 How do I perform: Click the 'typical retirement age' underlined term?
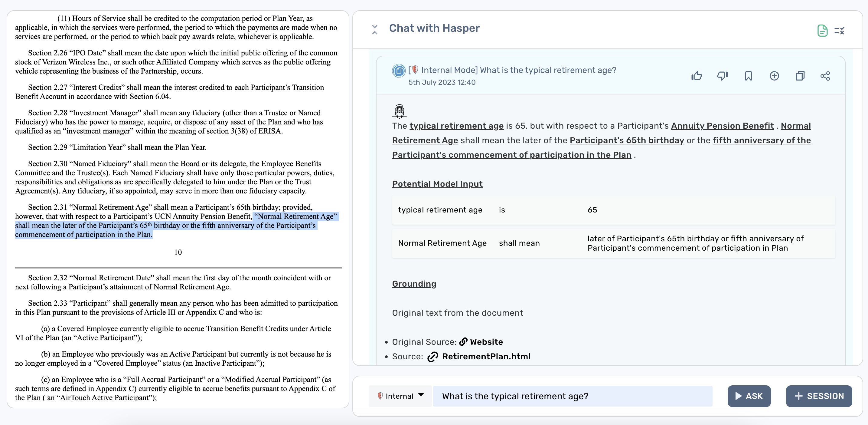coord(456,126)
